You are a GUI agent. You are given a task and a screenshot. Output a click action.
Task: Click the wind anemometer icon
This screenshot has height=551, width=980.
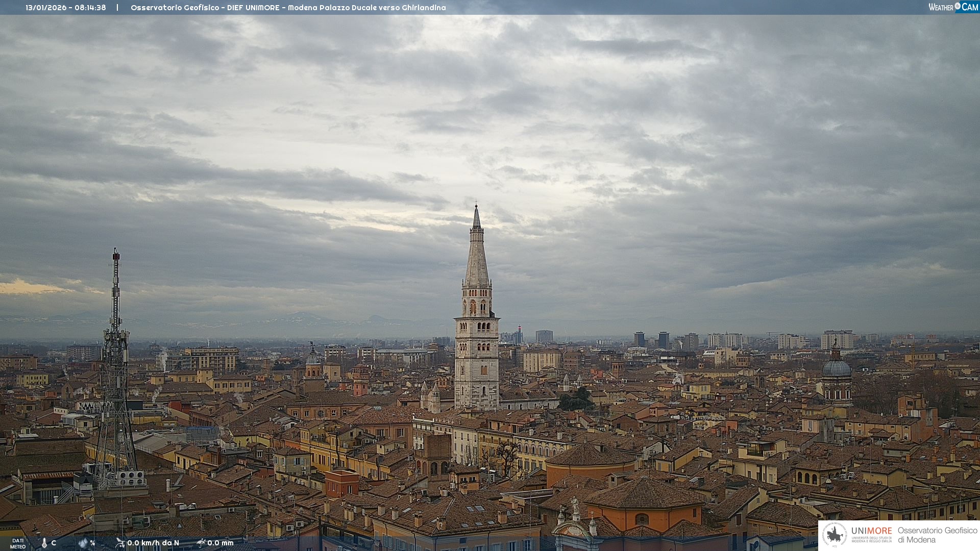click(x=120, y=543)
